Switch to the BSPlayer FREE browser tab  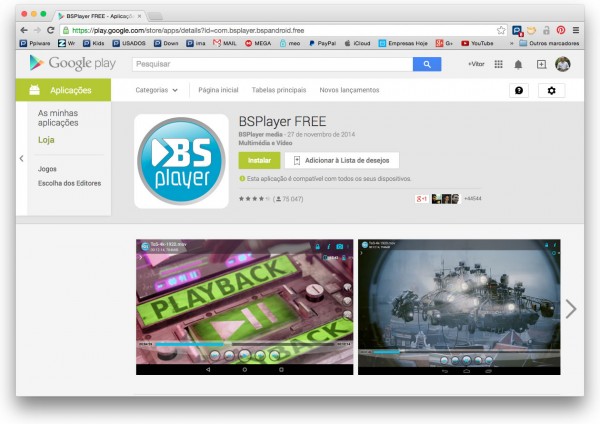(99, 16)
